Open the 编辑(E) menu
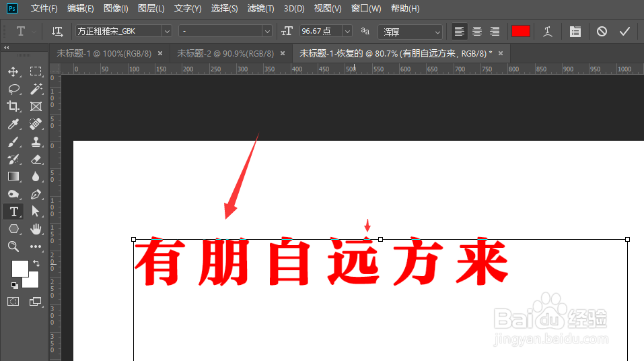This screenshot has width=644, height=361. 81,8
